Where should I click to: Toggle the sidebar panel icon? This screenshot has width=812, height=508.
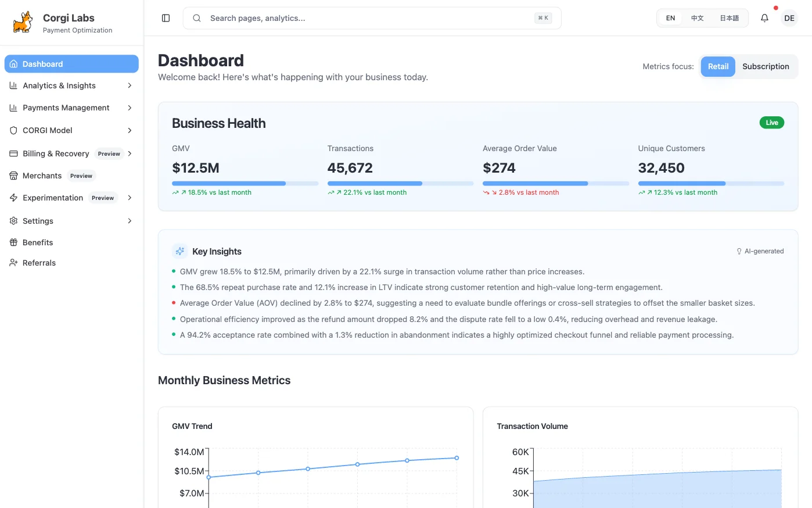(x=166, y=18)
